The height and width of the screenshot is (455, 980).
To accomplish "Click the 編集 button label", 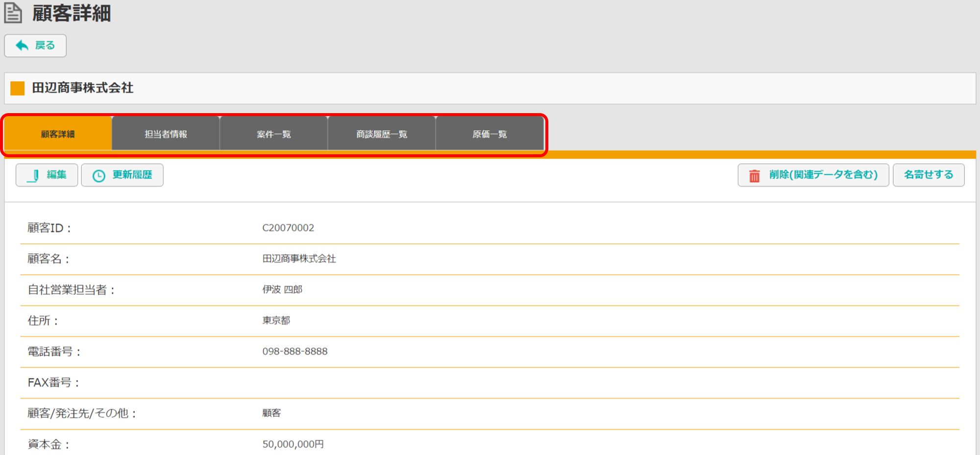I will point(57,175).
